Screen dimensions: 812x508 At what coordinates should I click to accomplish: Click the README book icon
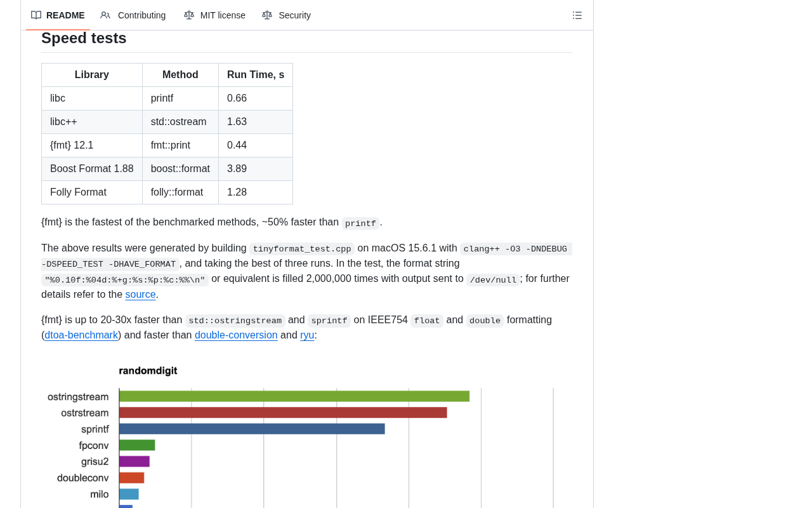[36, 15]
